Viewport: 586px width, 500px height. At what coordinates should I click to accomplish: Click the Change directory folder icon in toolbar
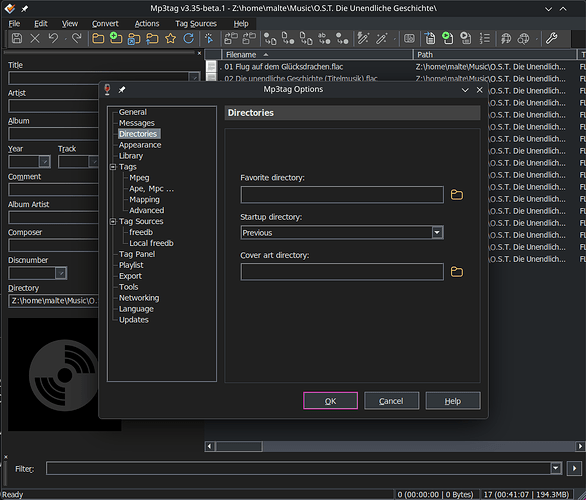tap(98, 38)
